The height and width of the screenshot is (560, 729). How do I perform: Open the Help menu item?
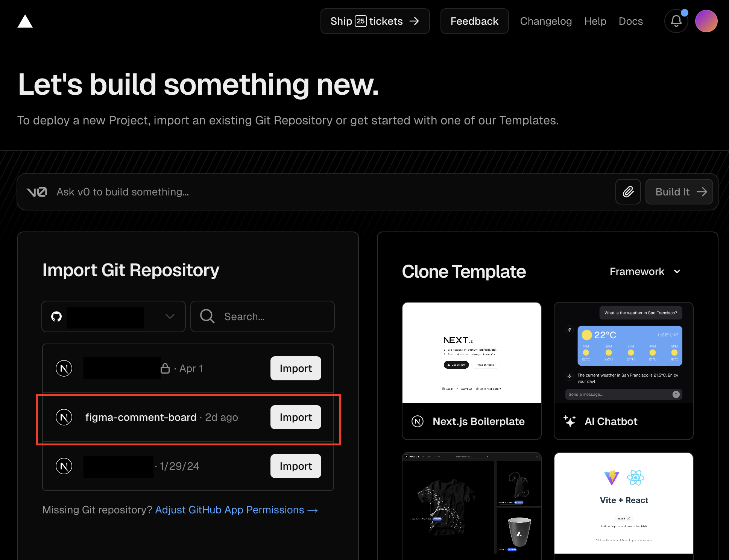point(595,21)
